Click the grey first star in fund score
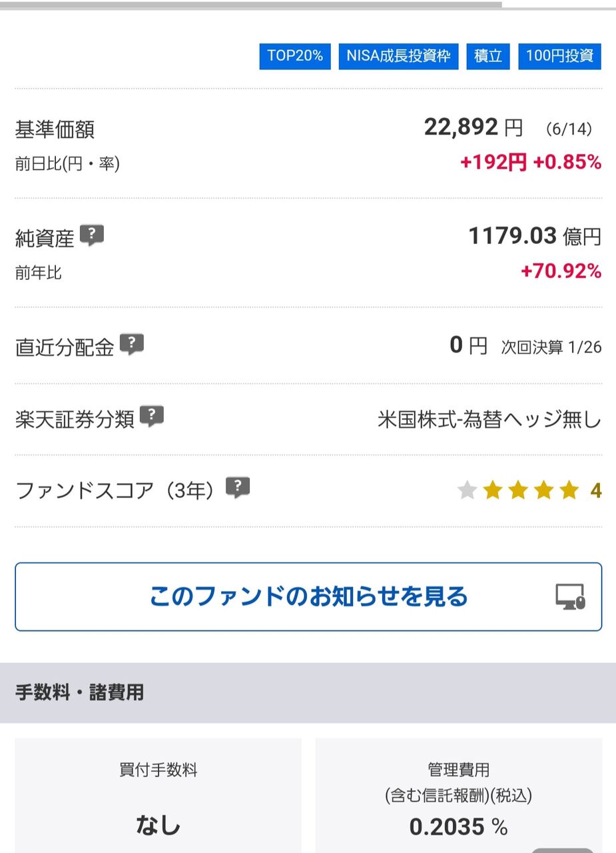 coord(467,491)
